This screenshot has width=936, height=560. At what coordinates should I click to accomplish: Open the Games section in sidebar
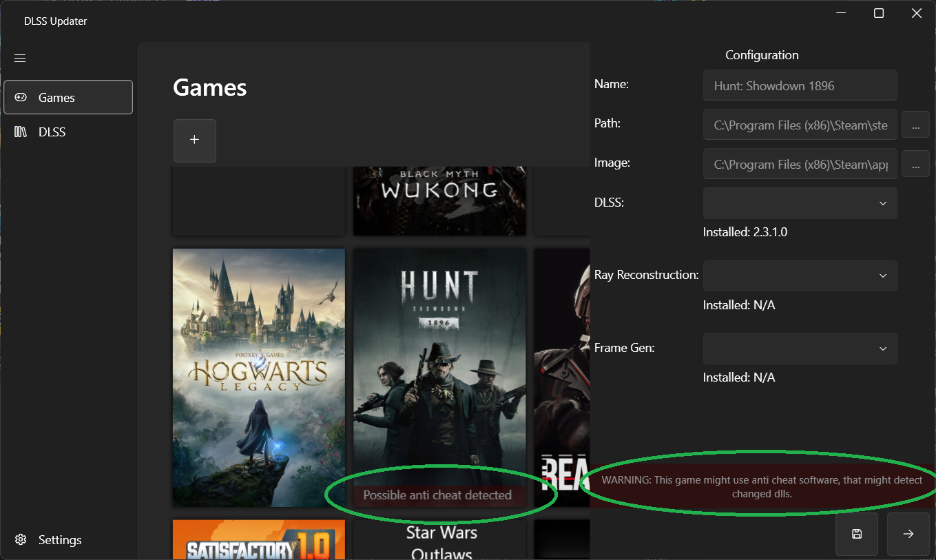[68, 97]
